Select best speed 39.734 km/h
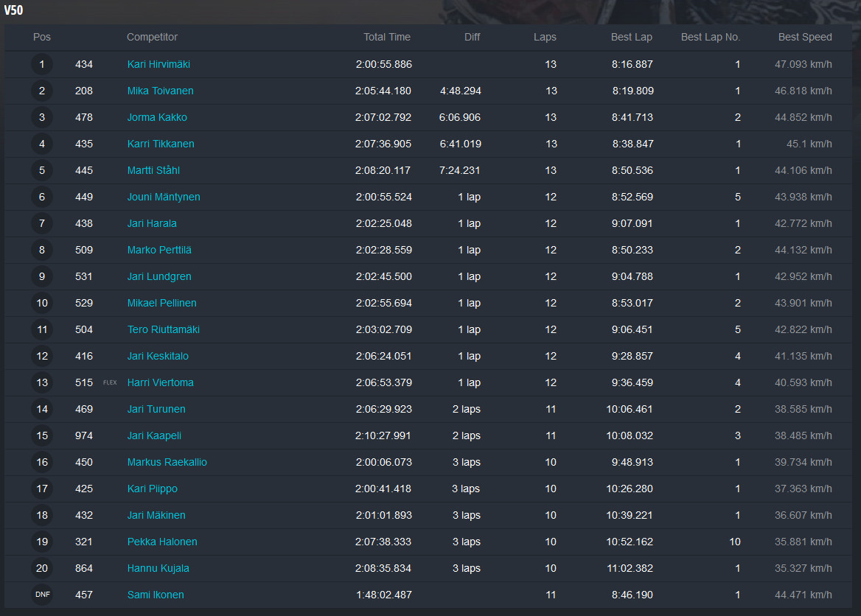861x616 pixels. (804, 462)
